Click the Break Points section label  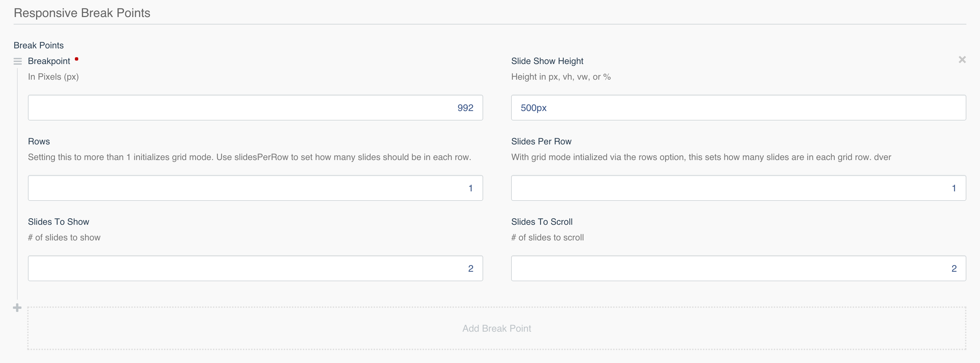[x=38, y=45]
